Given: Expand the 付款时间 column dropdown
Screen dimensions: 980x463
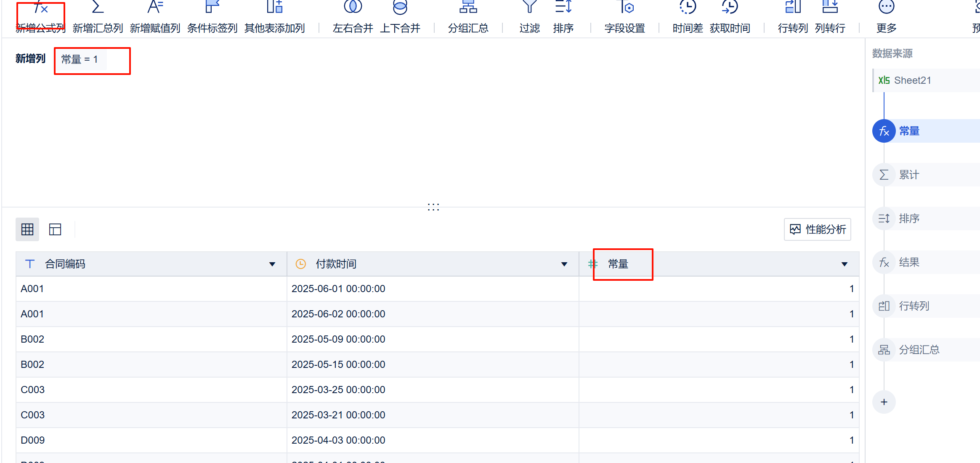Looking at the screenshot, I should click(564, 264).
